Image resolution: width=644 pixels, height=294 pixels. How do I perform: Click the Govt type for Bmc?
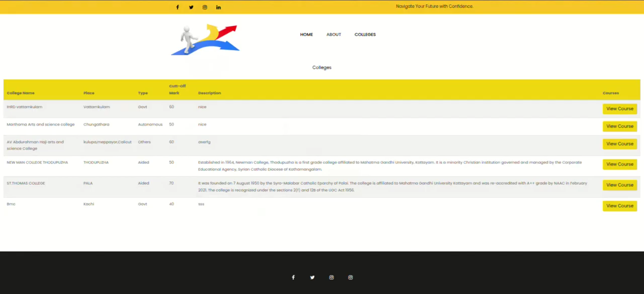coord(142,204)
